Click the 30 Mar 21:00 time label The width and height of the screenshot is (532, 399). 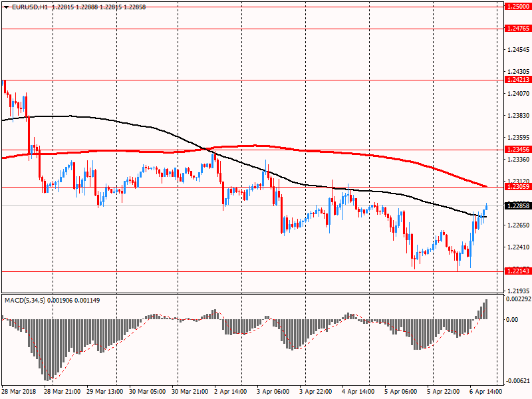190,392
